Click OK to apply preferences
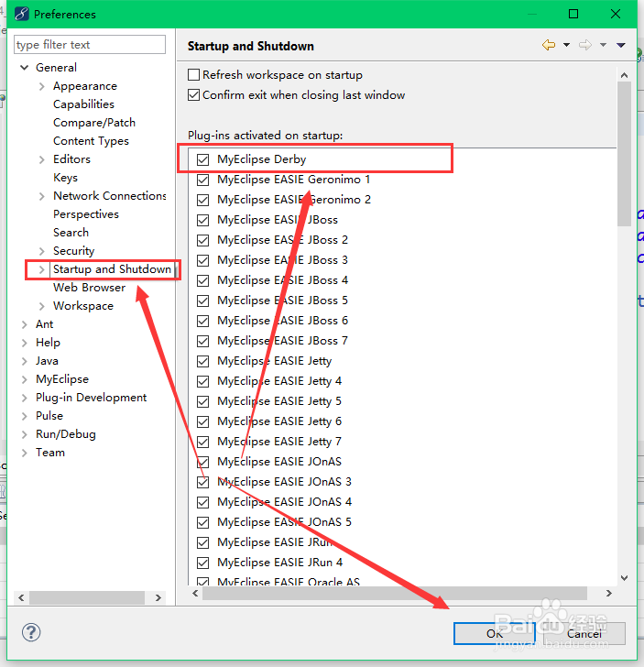The width and height of the screenshot is (644, 667). (x=495, y=633)
